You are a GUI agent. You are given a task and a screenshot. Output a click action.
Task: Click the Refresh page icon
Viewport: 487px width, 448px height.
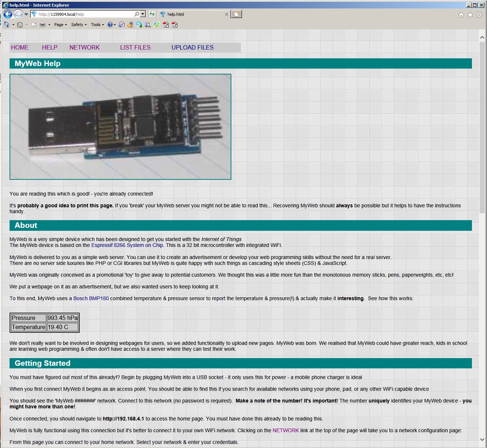tap(152, 14)
